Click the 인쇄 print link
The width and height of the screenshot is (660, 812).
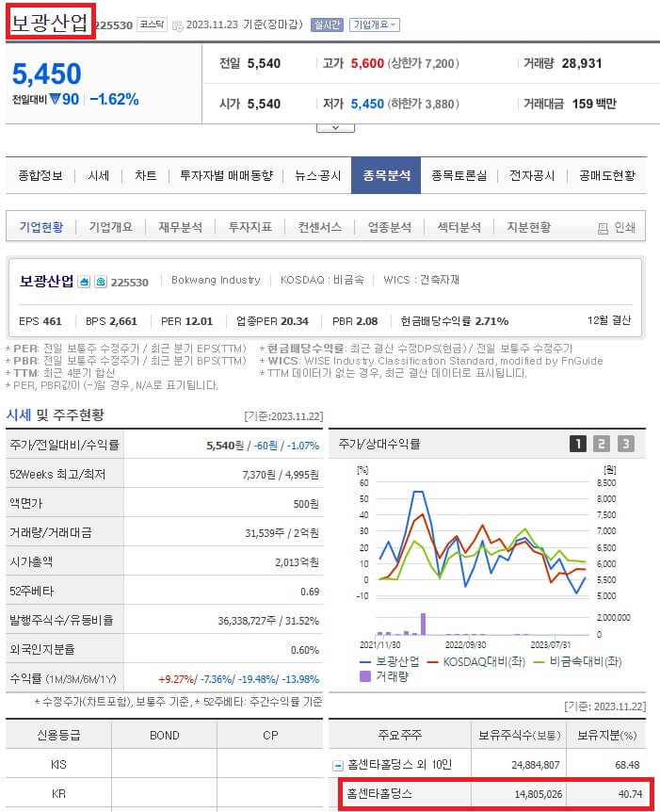(624, 227)
